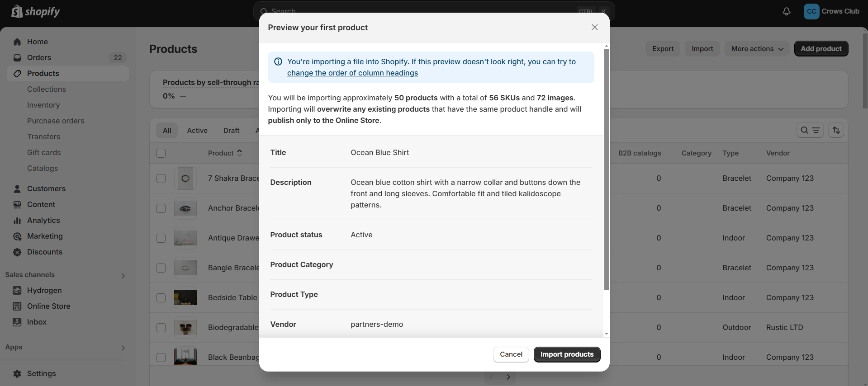Click the Shopify logo icon
The height and width of the screenshot is (386, 868).
pyautogui.click(x=17, y=11)
